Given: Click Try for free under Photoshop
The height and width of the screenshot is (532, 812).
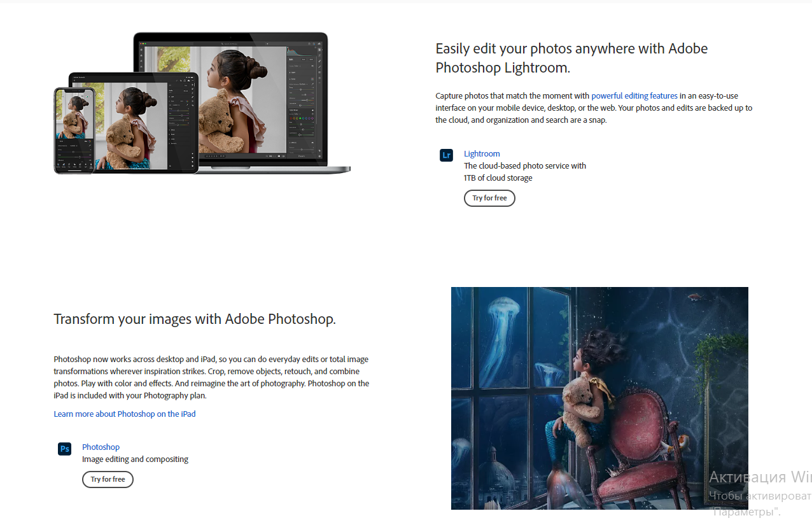Looking at the screenshot, I should (x=108, y=479).
